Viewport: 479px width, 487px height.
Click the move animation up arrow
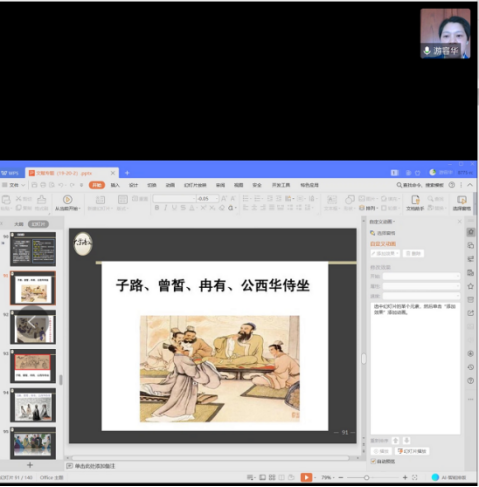pyautogui.click(x=395, y=441)
